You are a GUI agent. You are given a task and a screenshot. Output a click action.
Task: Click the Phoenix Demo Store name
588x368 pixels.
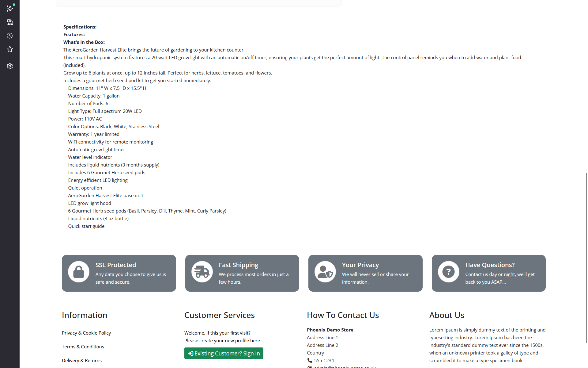[330, 330]
